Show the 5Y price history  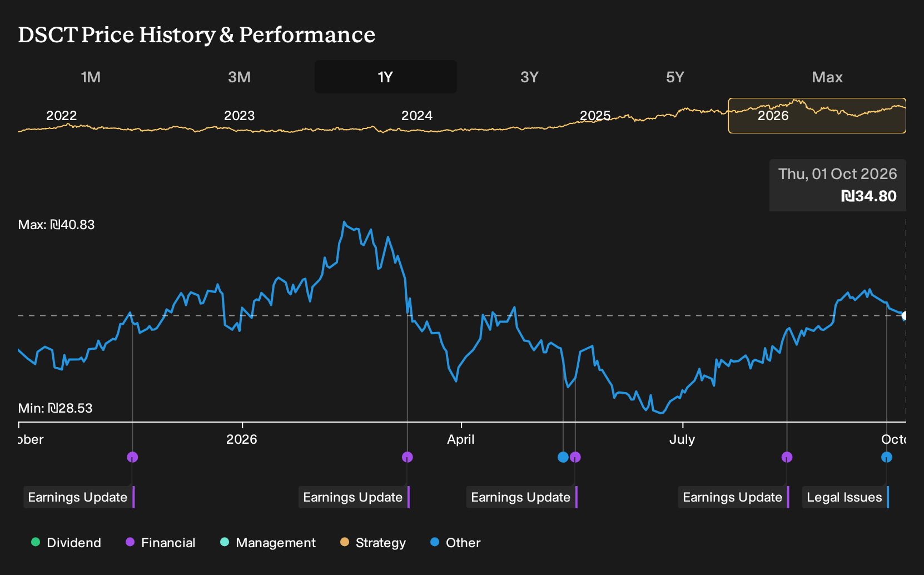(675, 77)
